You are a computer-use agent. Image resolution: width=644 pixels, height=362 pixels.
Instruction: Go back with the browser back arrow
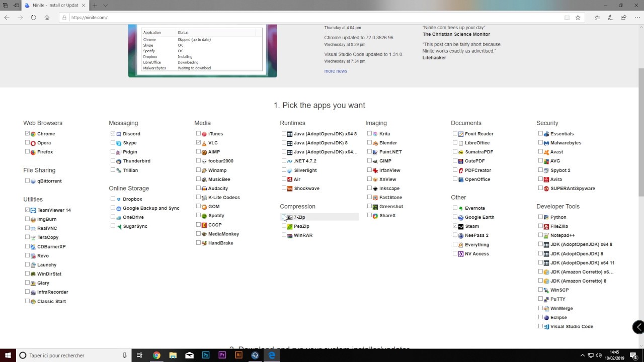click(x=7, y=18)
